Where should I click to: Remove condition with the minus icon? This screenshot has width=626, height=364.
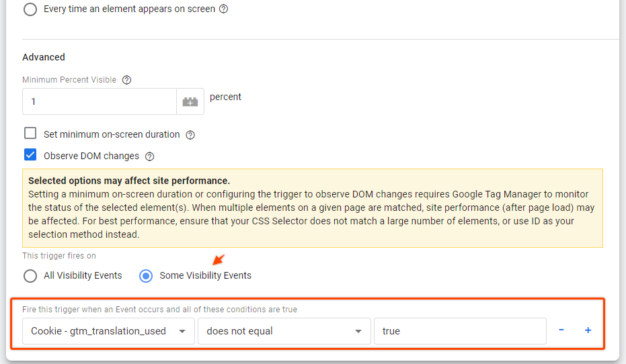[x=561, y=330]
